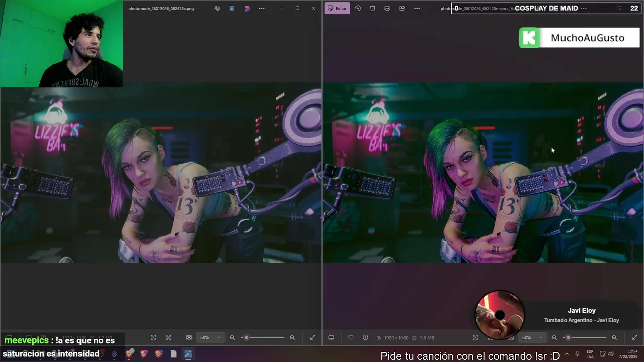The image size is (644, 362).
Task: Click the left Judy screenshot image
Action: tap(161, 173)
